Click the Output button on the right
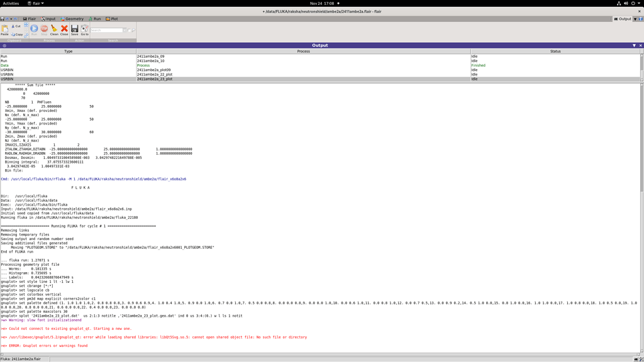Viewport: 644px width, 362px height. 623,18
